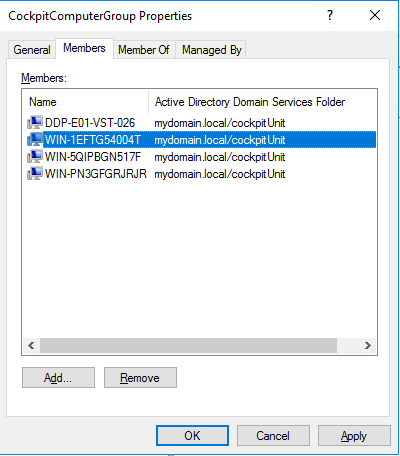The height and width of the screenshot is (456, 400).
Task: Click the computer icon beside WIN-1EFTG54004T
Action: click(x=35, y=140)
